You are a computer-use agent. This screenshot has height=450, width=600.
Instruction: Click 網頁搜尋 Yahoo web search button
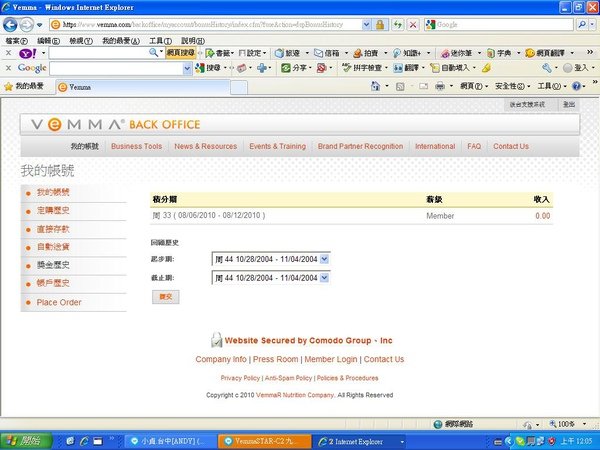[181, 53]
